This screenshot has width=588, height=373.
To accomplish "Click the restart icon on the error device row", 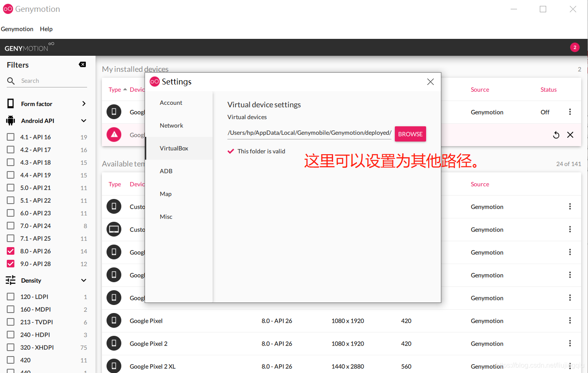I will pos(556,135).
